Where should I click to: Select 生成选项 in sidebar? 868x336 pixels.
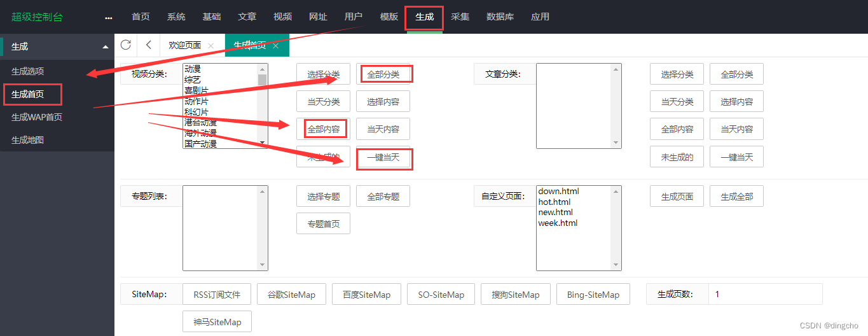click(28, 71)
